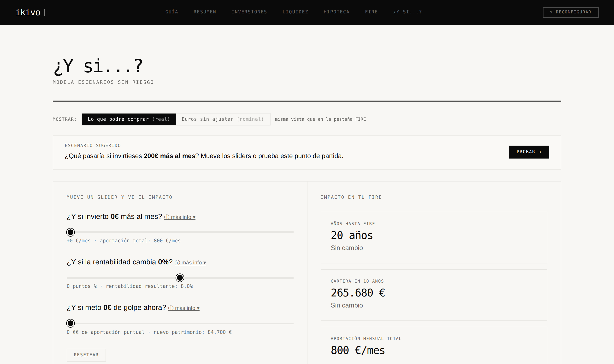Go to the INVERSIONES section
Viewport: 614px width, 364px height.
tap(249, 12)
